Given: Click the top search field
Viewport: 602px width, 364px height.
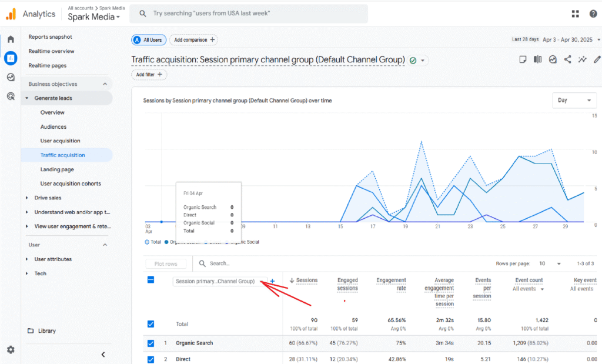Looking at the screenshot, I should pos(249,14).
